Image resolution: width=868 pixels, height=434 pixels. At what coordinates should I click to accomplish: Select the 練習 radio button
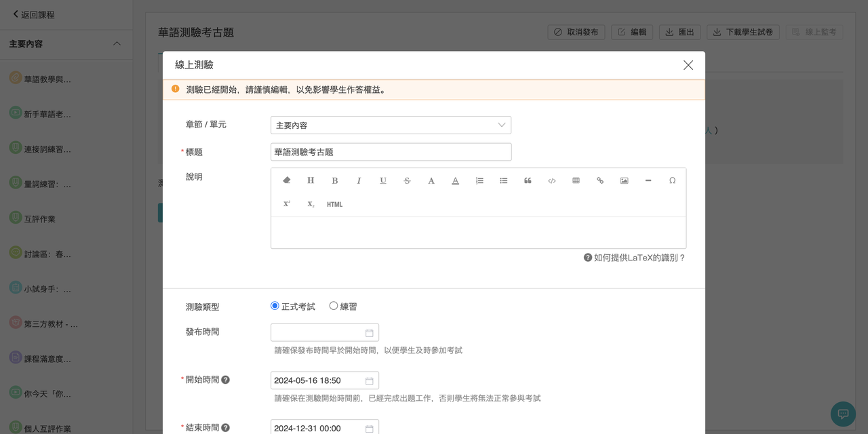click(x=334, y=306)
